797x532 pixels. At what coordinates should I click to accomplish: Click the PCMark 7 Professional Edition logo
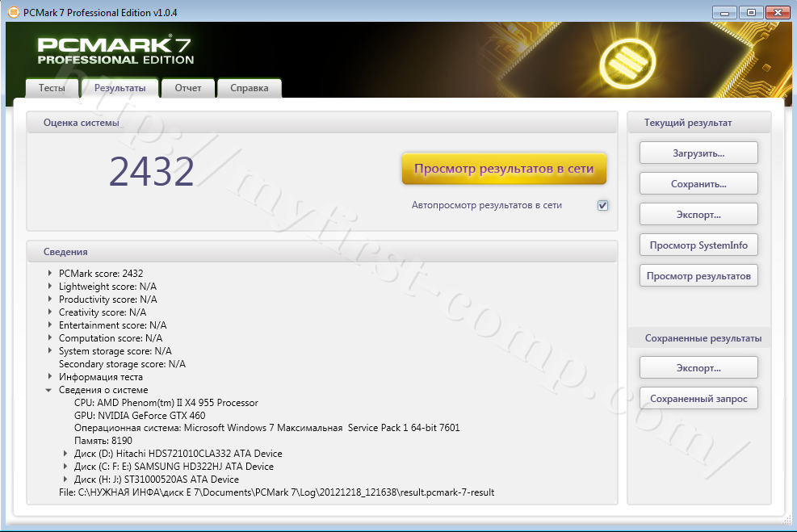116,50
